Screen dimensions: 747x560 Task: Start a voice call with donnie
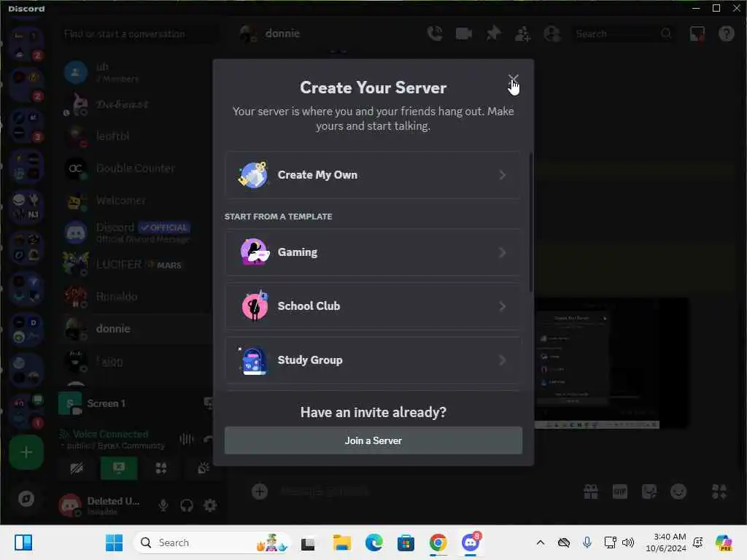tap(435, 34)
